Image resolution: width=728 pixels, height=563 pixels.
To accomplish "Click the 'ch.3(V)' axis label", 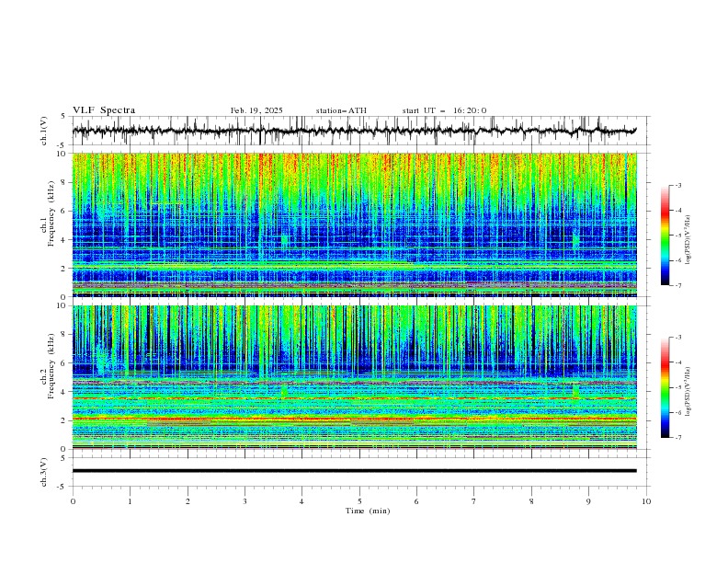I will (44, 472).
